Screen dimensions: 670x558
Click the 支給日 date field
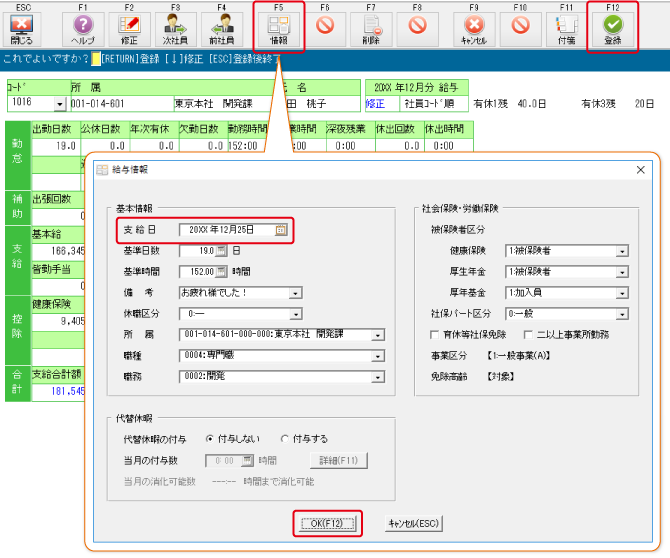pos(233,230)
